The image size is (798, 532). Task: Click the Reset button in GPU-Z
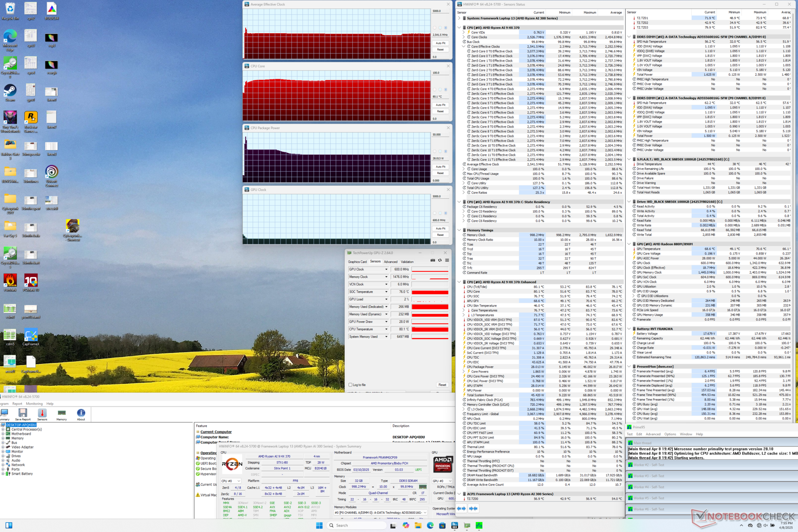[442, 385]
